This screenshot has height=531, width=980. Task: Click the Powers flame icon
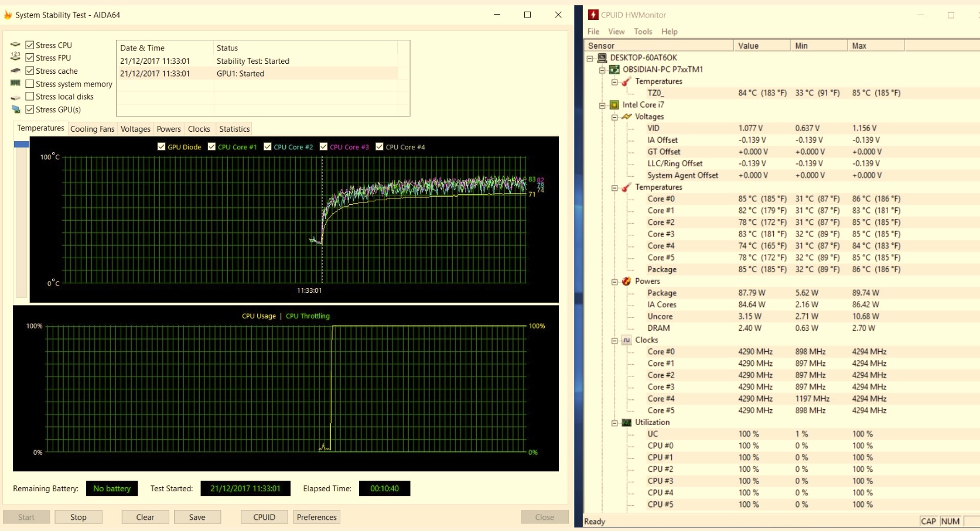(626, 282)
